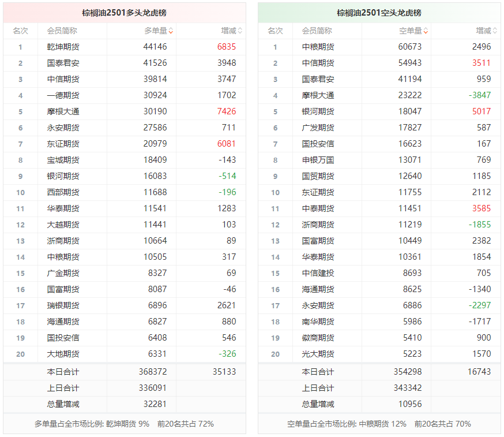Select 中信期货 in short table
The width and height of the screenshot is (504, 437).
(x=318, y=63)
